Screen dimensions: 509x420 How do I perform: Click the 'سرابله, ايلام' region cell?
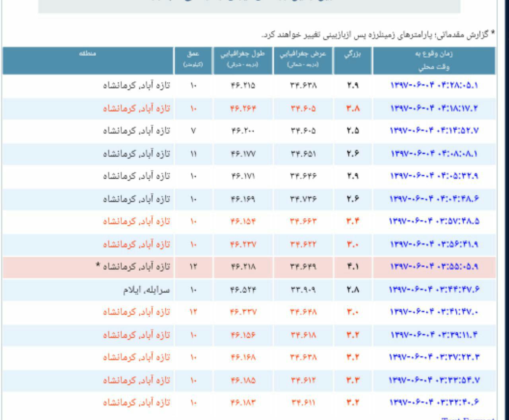tap(146, 290)
